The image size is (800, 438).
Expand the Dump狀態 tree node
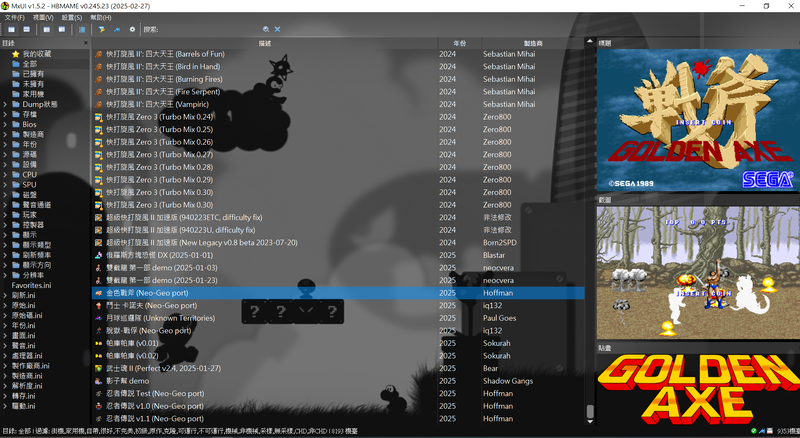tap(5, 104)
